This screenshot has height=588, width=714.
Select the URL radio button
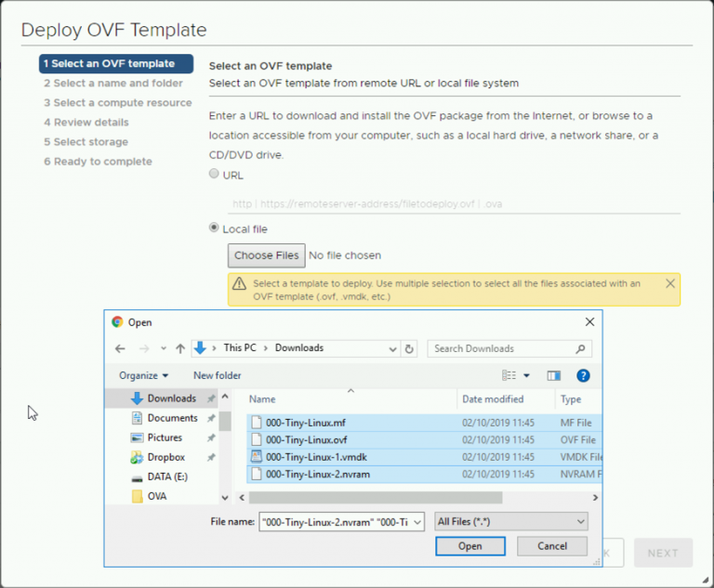click(x=214, y=174)
